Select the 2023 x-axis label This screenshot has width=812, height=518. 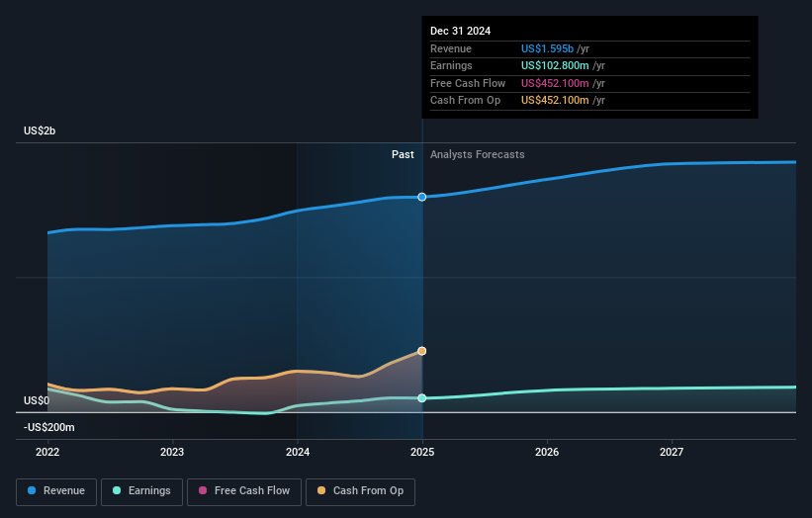[x=172, y=452]
